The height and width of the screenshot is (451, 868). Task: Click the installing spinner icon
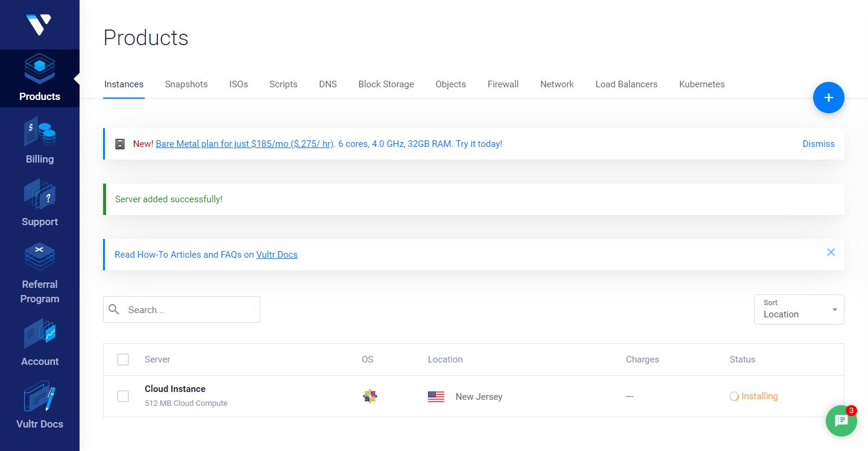tap(734, 396)
